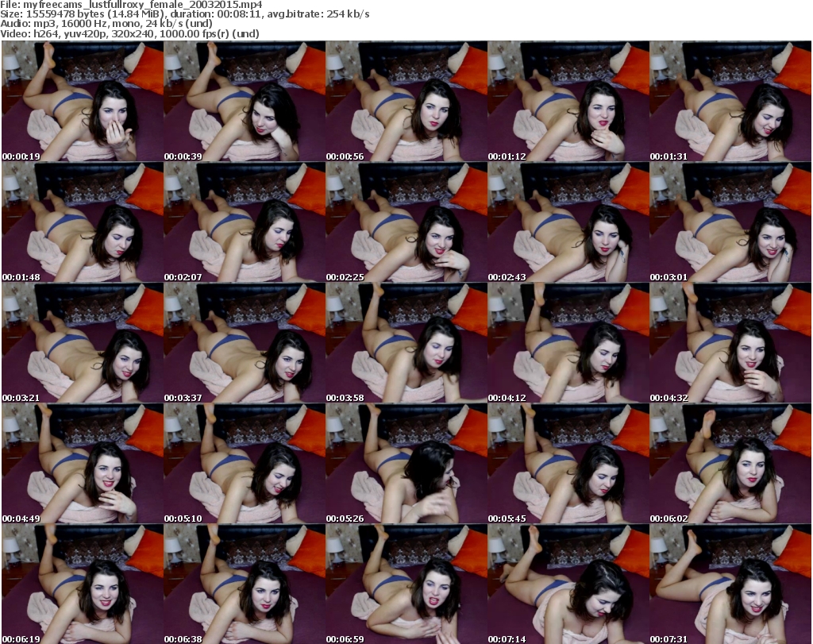The height and width of the screenshot is (644, 813).
Task: Pick the thumbnail stamped 00:04:49
Action: [x=83, y=464]
